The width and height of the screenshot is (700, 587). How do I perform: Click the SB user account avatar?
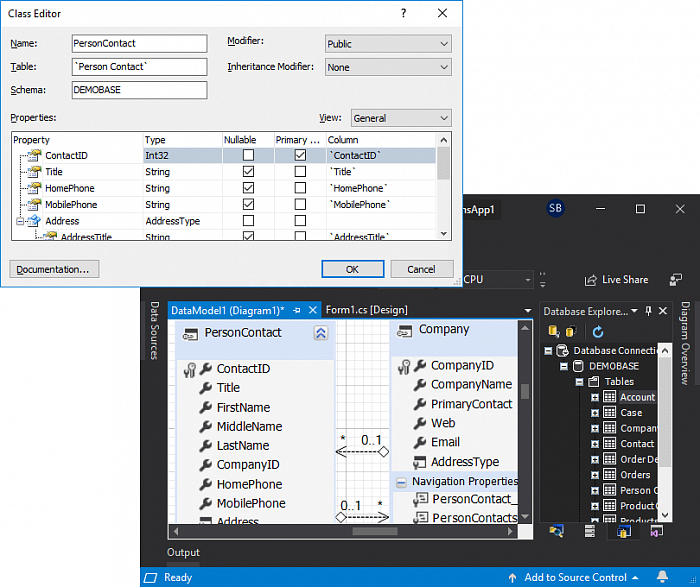(556, 209)
